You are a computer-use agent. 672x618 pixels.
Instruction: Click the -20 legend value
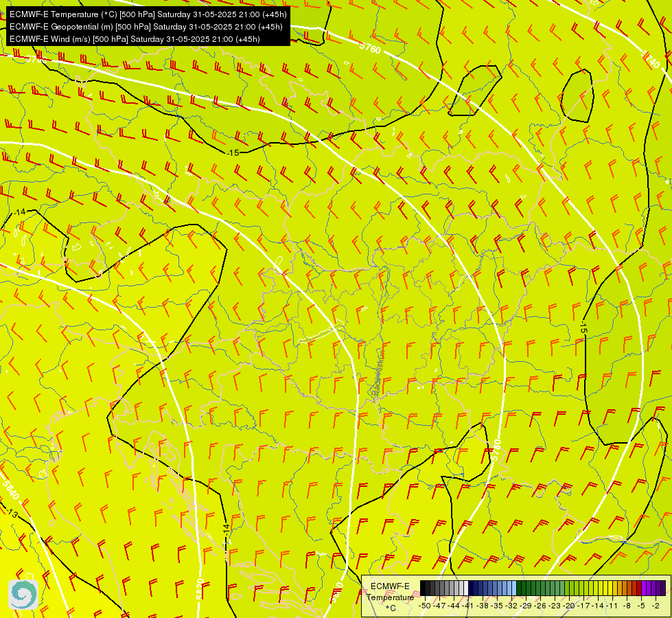click(x=569, y=606)
